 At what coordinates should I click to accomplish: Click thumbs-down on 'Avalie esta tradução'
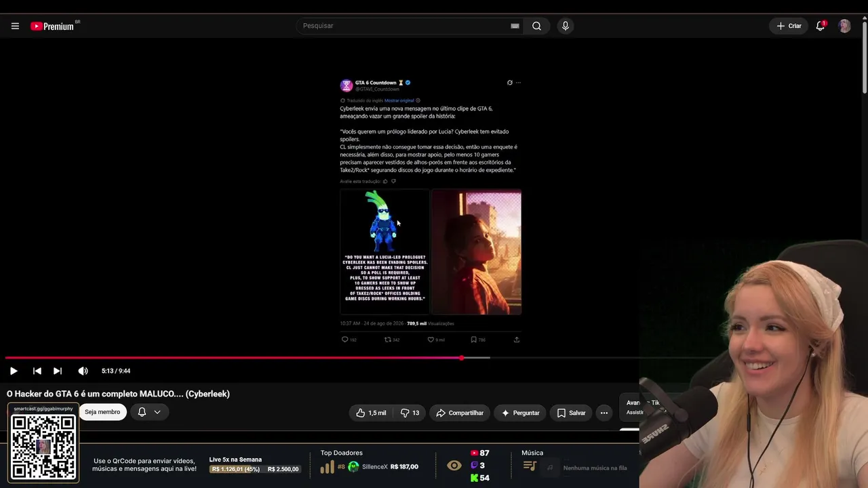pyautogui.click(x=393, y=182)
